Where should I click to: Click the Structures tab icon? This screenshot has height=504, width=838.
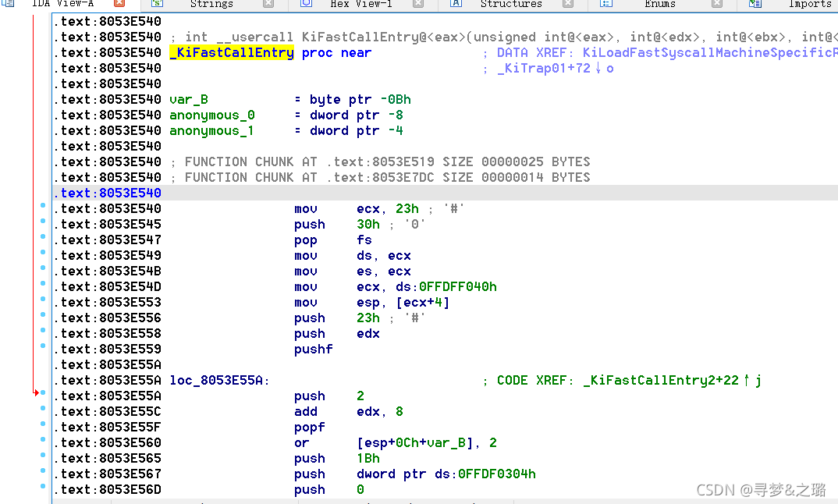click(x=456, y=3)
